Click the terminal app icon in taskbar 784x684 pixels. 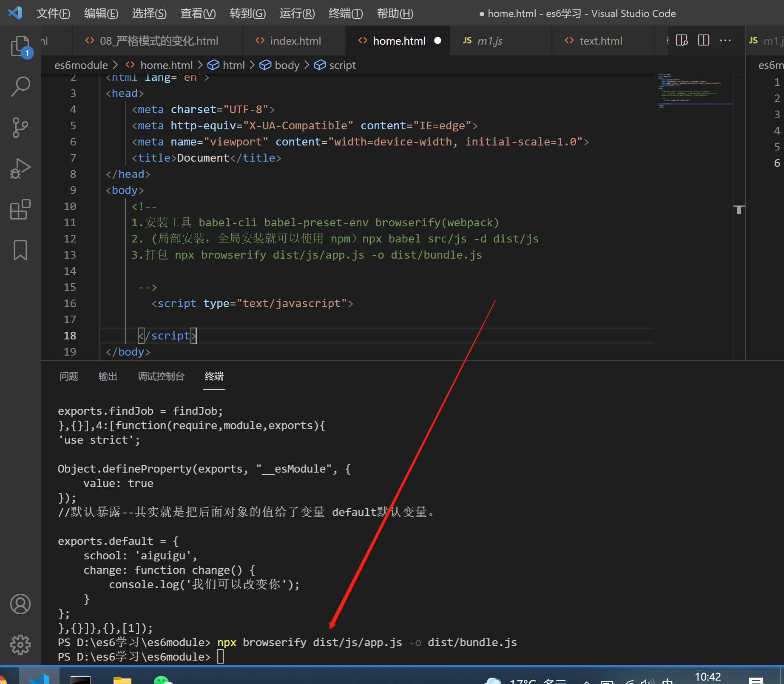[x=80, y=679]
